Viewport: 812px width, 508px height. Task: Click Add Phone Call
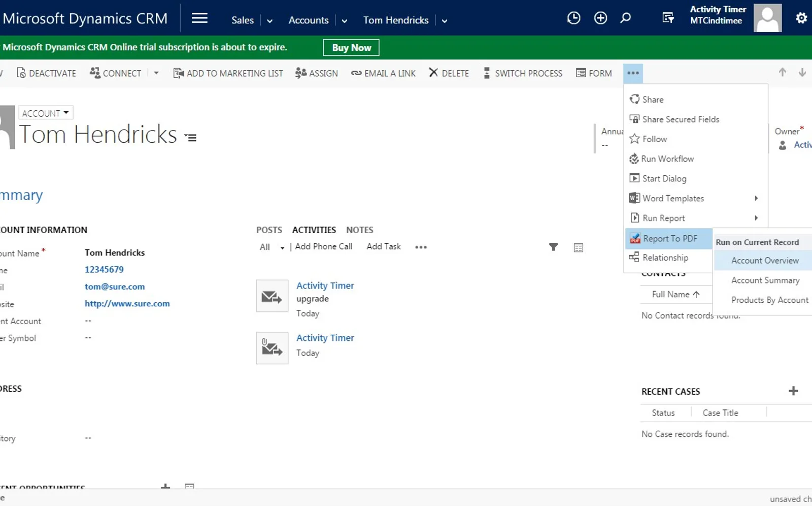[x=324, y=246]
